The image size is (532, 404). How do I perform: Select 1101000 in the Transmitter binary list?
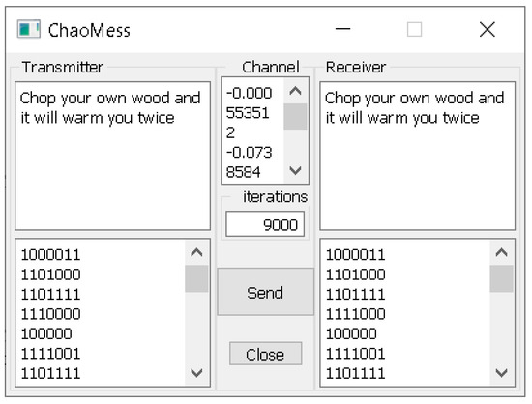click(x=50, y=274)
